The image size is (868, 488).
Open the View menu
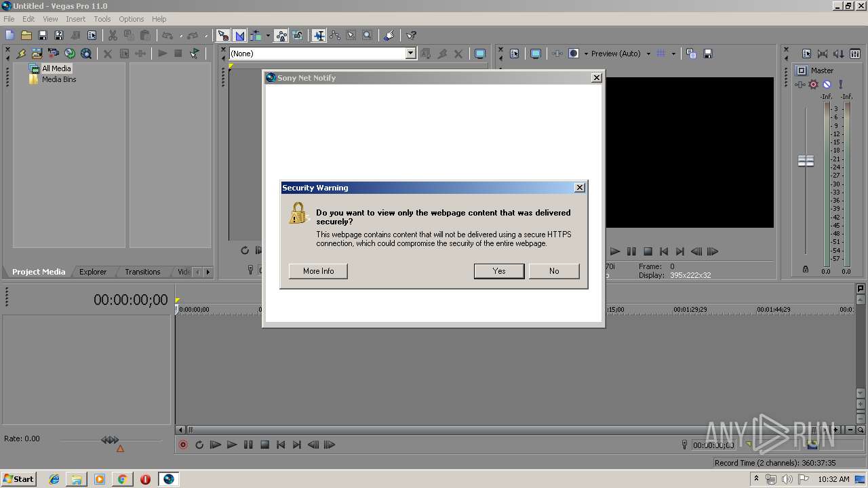tap(50, 19)
